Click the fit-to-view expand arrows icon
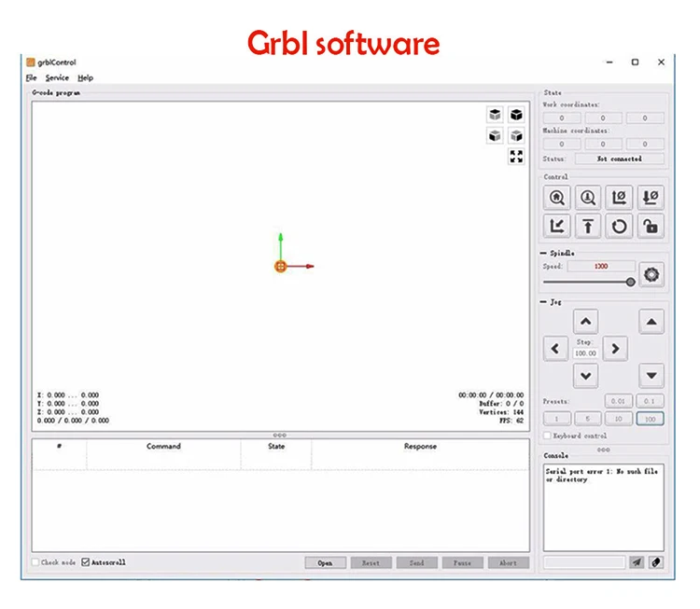Viewport: 700px width, 609px height. (x=516, y=156)
